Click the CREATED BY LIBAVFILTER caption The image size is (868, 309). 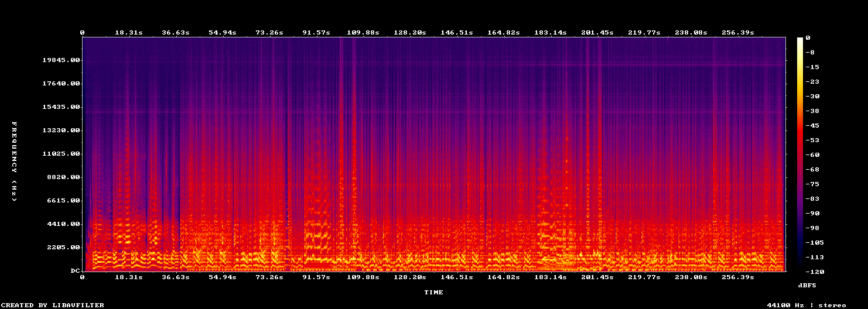click(53, 305)
